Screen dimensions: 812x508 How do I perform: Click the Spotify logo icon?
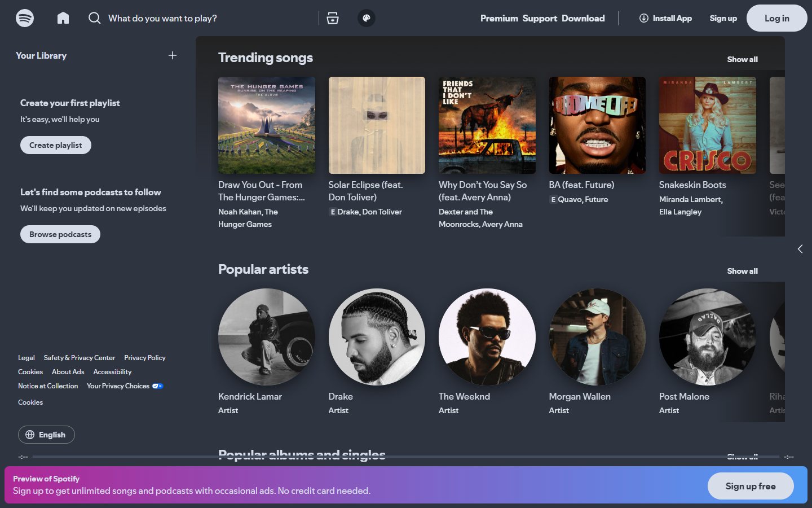click(x=25, y=18)
